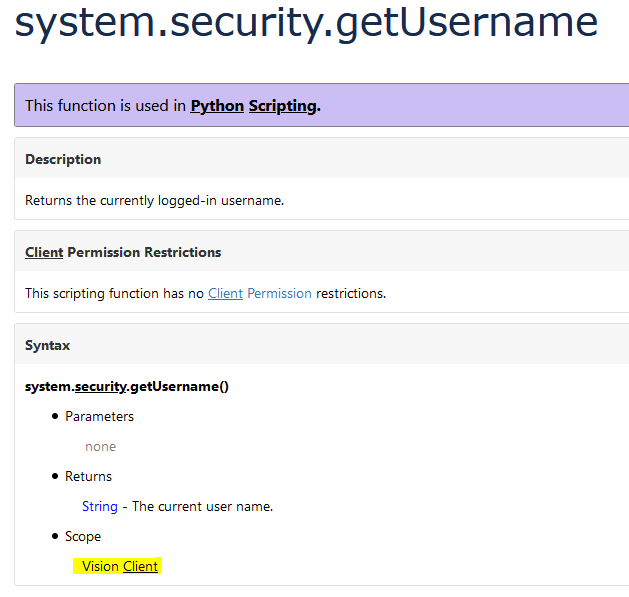This screenshot has width=629, height=597.
Task: Select the Parameters bullet item
Action: pos(99,416)
